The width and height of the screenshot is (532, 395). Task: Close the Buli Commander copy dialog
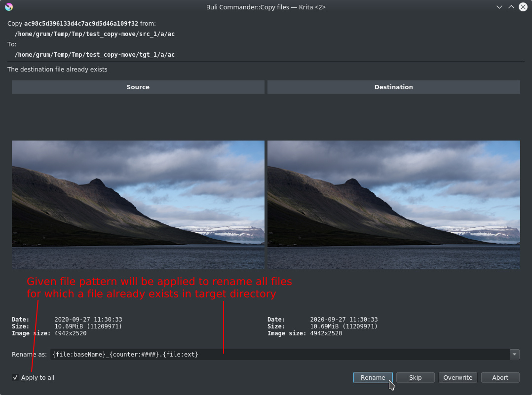pyautogui.click(x=523, y=7)
